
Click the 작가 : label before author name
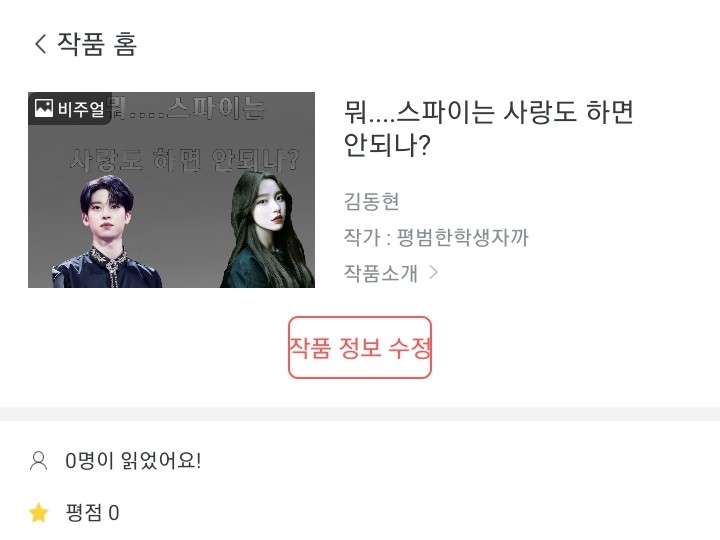[367, 237]
